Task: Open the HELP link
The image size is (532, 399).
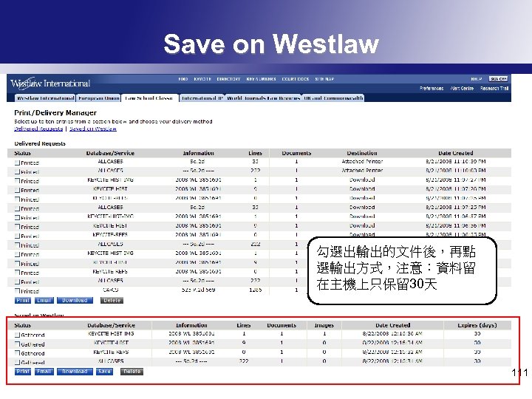Action: click(477, 79)
